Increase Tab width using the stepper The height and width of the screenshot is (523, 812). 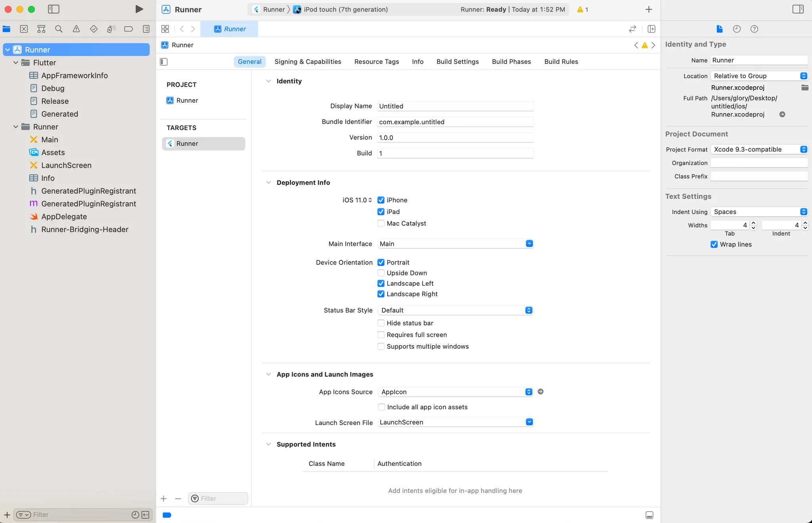[754, 223]
